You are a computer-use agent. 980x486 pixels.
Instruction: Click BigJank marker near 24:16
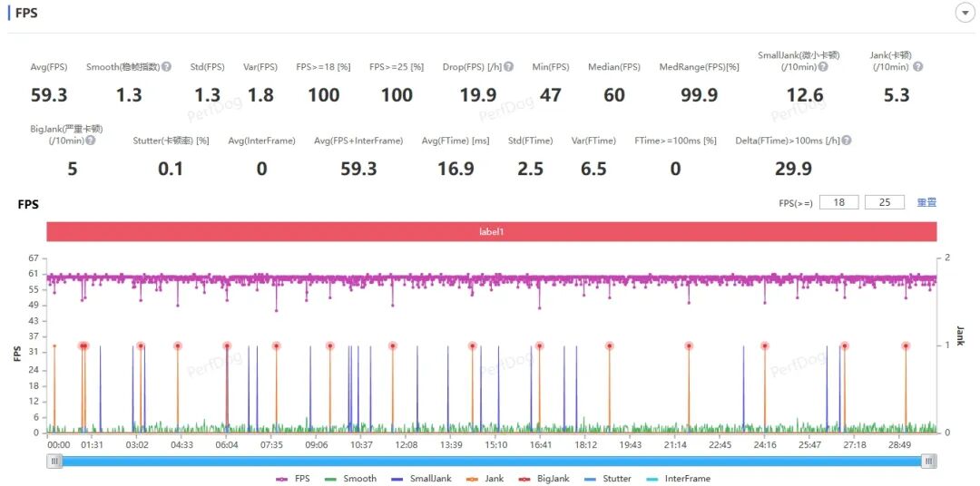[764, 345]
